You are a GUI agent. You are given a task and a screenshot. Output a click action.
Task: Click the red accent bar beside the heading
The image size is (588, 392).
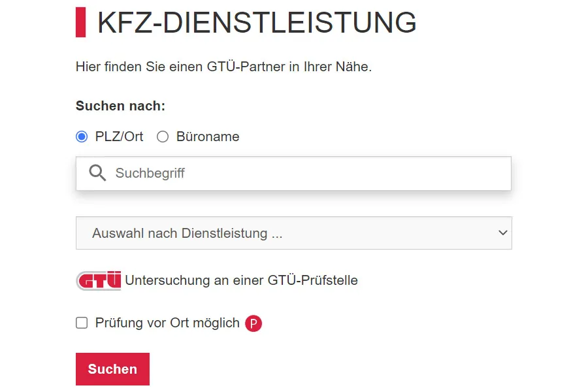(81, 22)
